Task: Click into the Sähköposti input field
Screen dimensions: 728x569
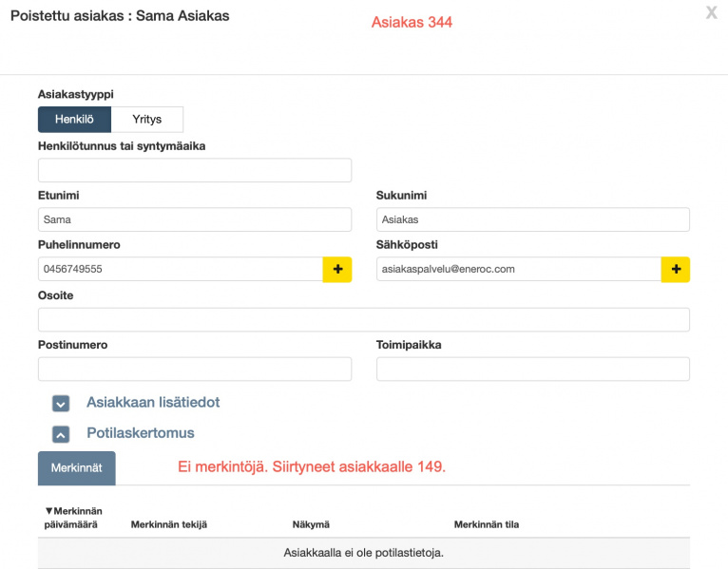Action: coord(518,270)
